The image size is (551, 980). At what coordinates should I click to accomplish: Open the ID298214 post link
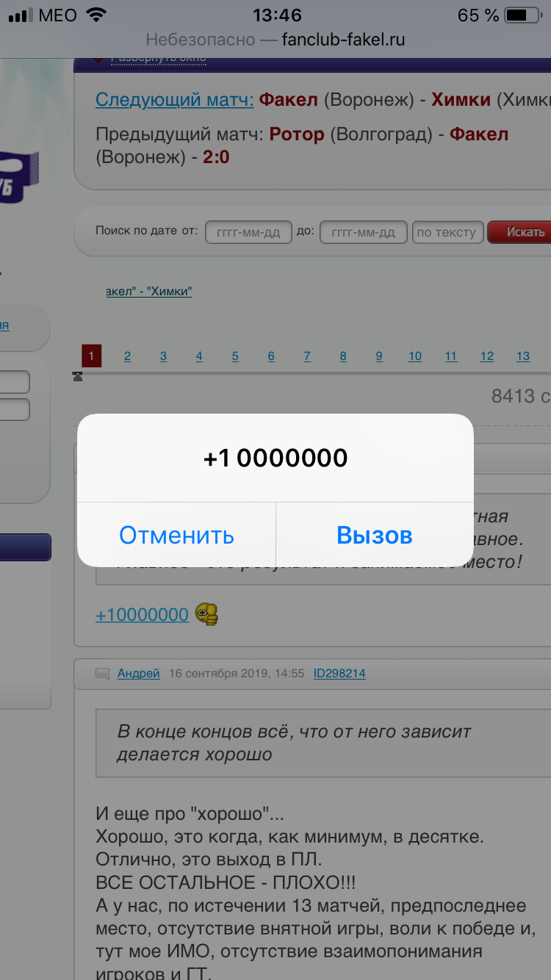[339, 673]
